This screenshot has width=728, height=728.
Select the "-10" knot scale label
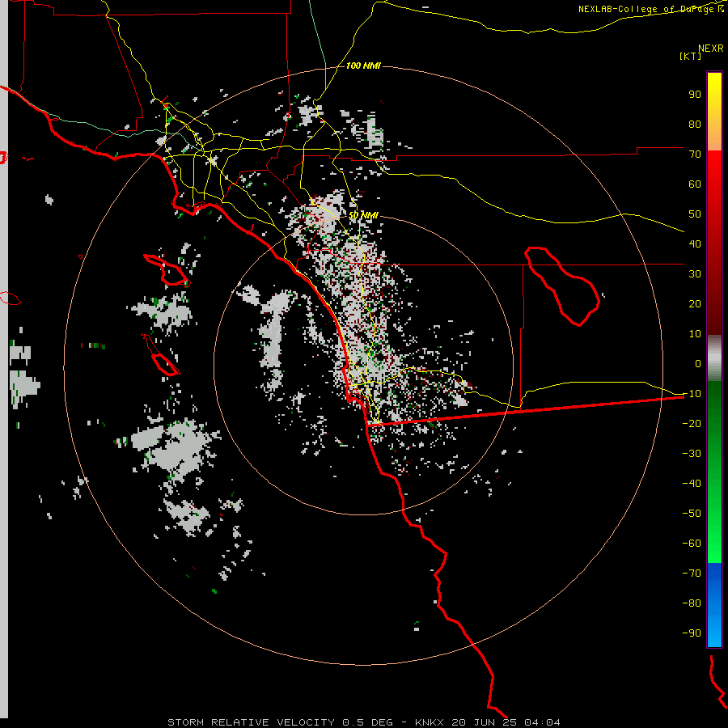(692, 394)
